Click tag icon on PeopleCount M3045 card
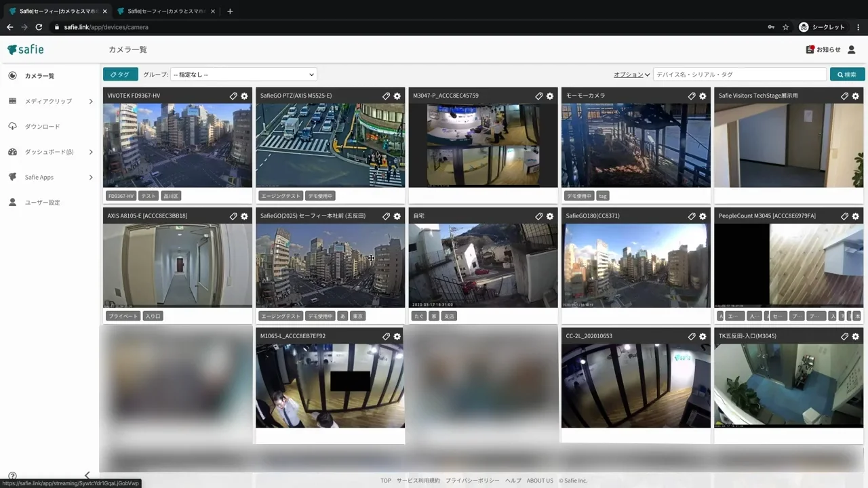The width and height of the screenshot is (868, 488). (844, 216)
